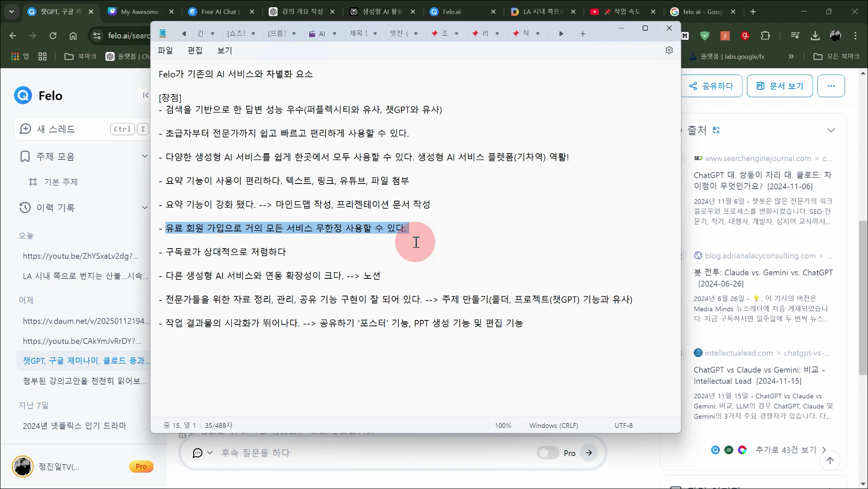This screenshot has height=489, width=868.
Task: Click the 100% zoom level in status bar
Action: click(x=503, y=425)
